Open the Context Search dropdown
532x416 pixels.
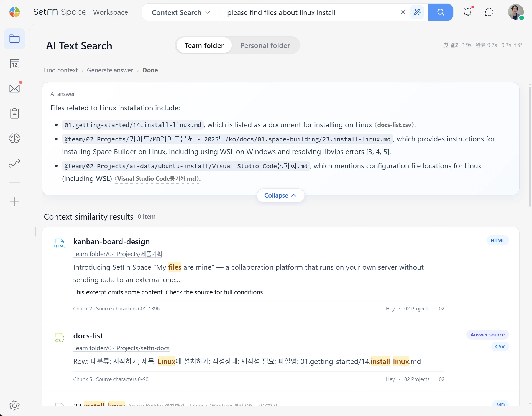pos(181,12)
